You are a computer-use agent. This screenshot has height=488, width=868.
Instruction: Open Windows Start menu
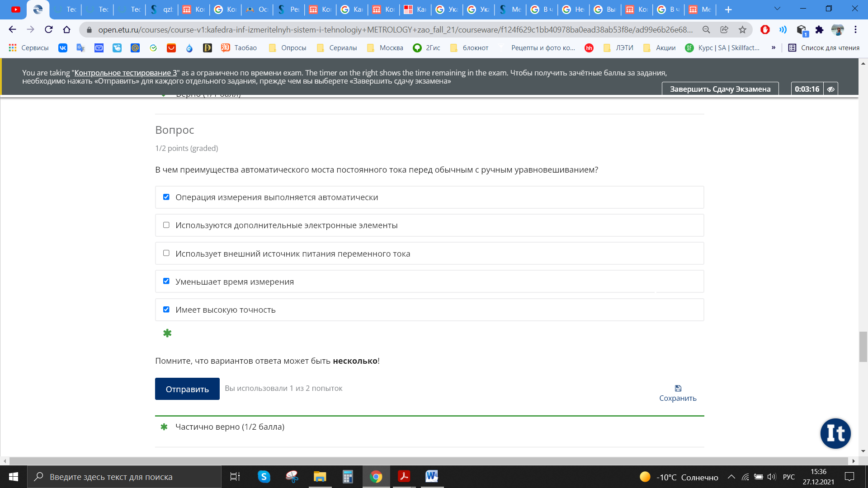[x=14, y=477]
